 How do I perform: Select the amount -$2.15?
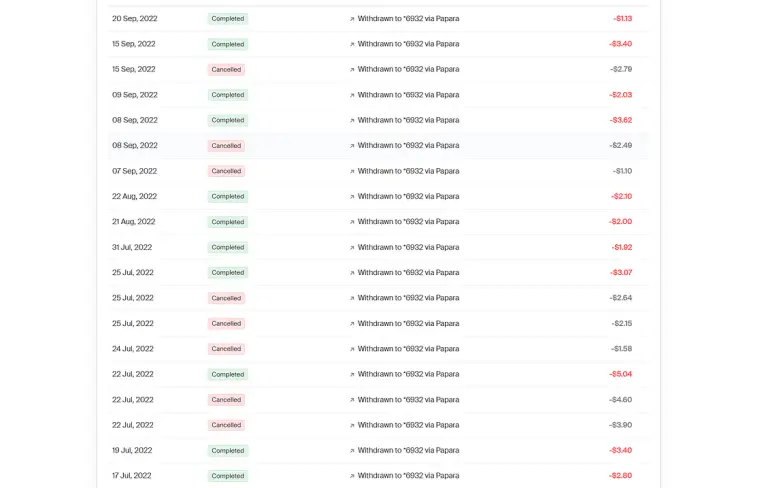[x=622, y=323]
